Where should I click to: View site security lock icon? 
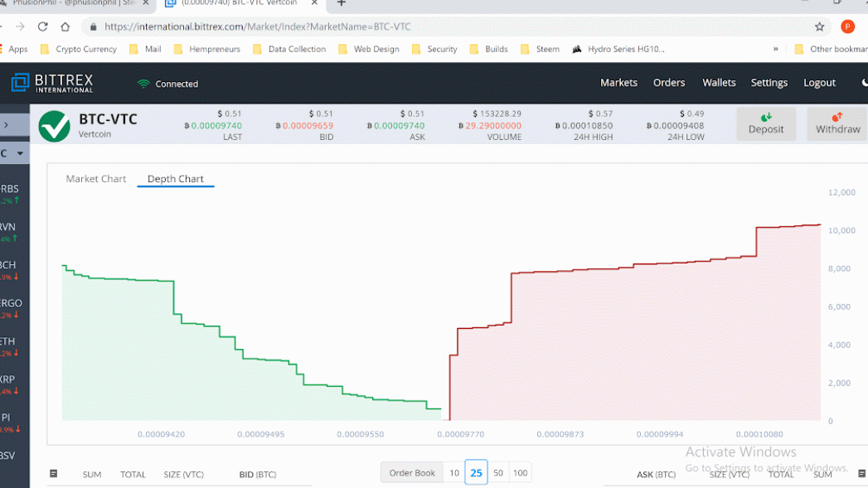(93, 27)
